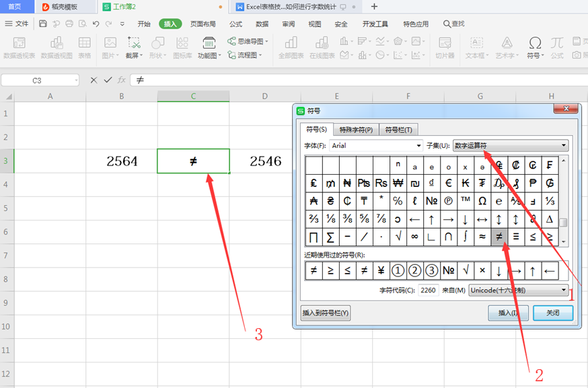
Task: Click the symbol grid vertical scrollbar thumb
Action: tap(564, 223)
